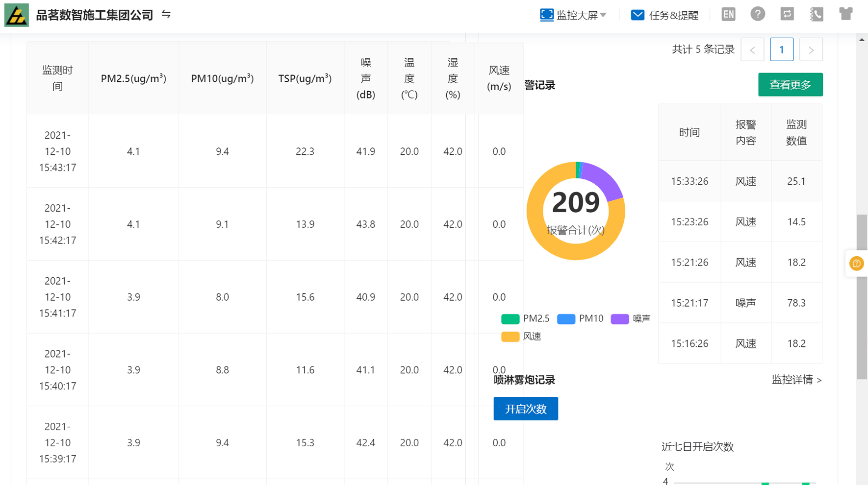
Task: Click the company logo icon
Action: point(17,15)
